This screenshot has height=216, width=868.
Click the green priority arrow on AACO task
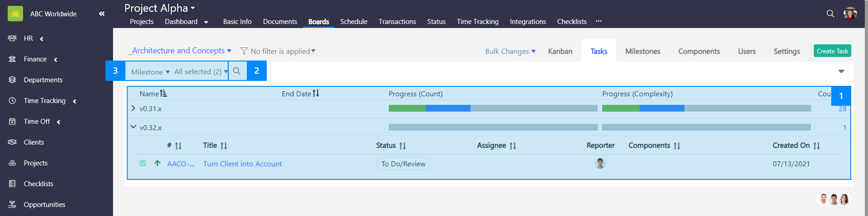tap(157, 164)
